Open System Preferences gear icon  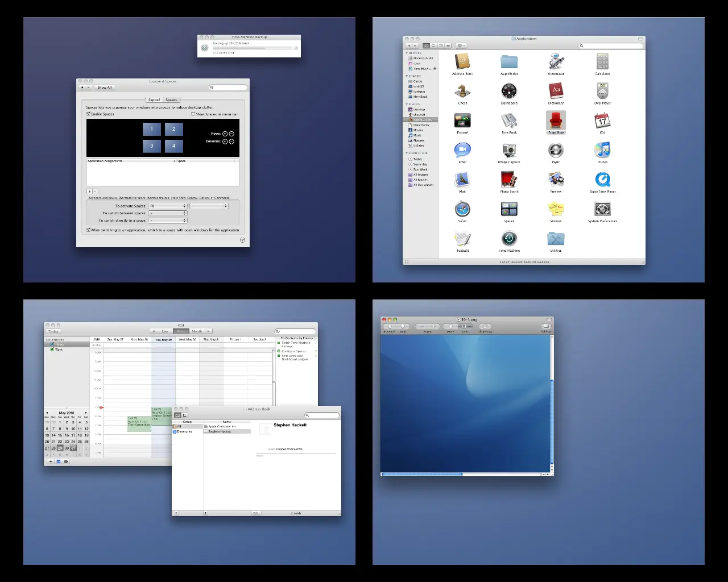click(x=602, y=209)
